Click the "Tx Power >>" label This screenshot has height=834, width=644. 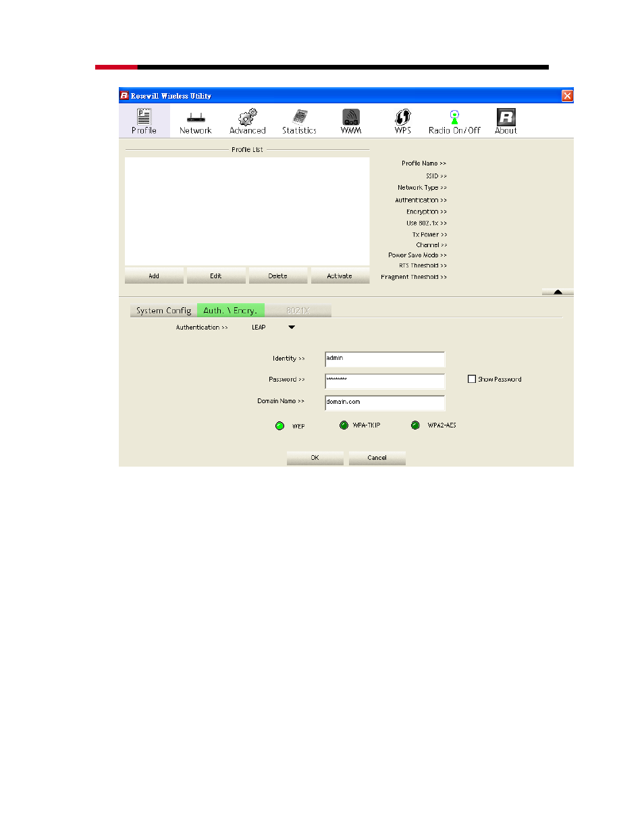point(429,234)
